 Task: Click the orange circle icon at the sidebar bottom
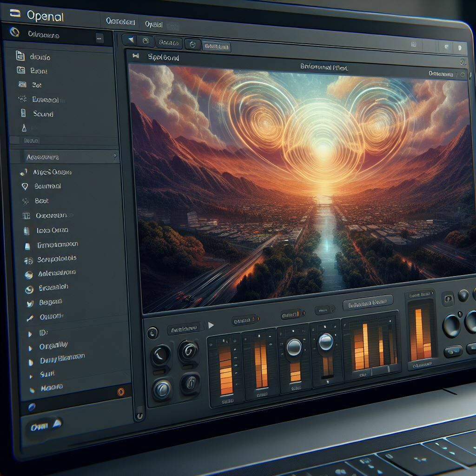click(121, 392)
